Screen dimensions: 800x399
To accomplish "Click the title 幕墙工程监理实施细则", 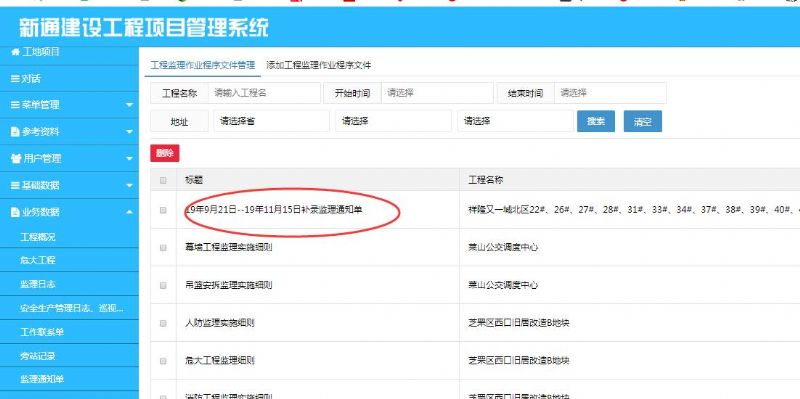I will [x=228, y=247].
